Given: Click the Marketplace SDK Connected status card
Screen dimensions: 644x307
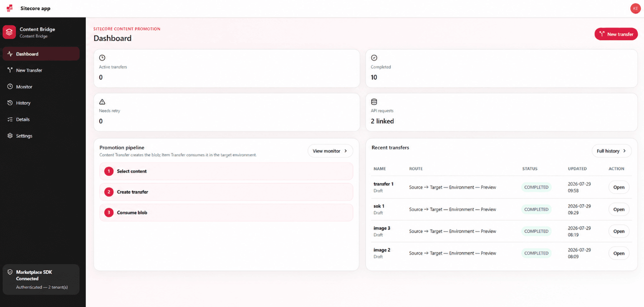Looking at the screenshot, I should (41, 279).
